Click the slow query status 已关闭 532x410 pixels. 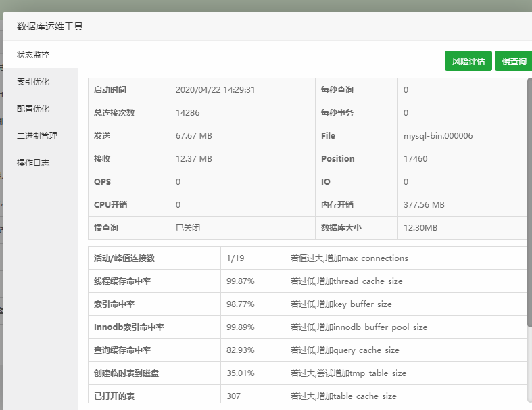click(x=188, y=227)
